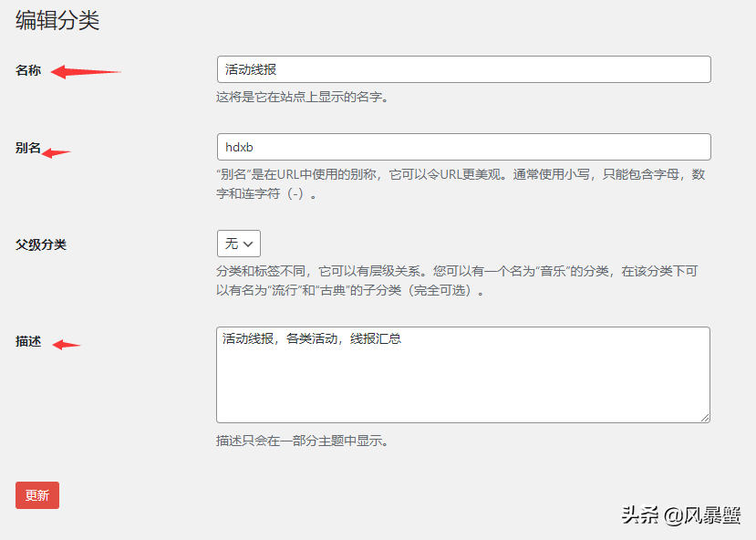756x540 pixels.
Task: Click help text beginning 分类和标签不同
Action: (x=457, y=281)
